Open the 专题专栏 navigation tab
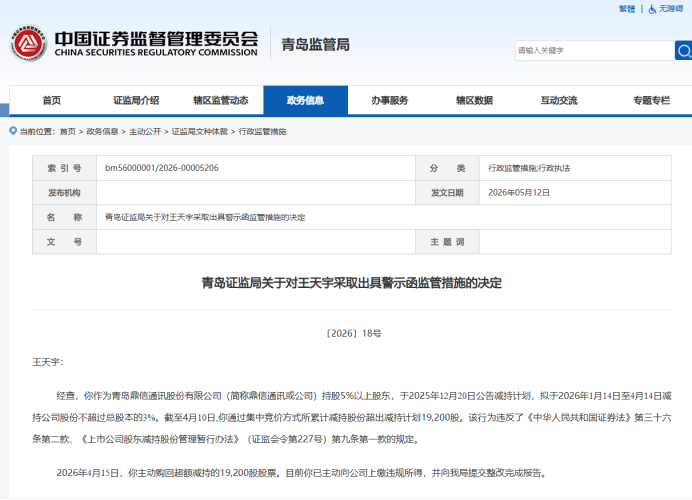 coord(651,101)
